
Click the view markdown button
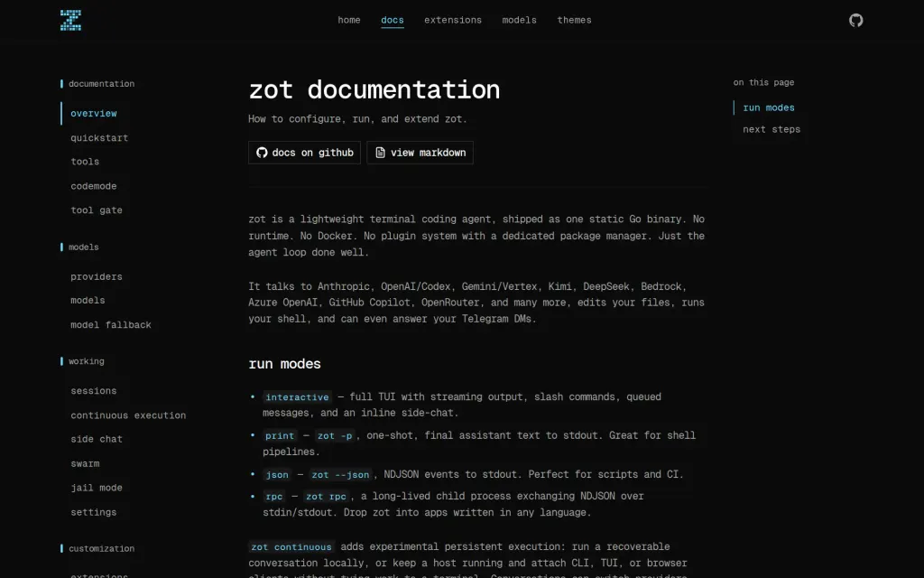[420, 153]
